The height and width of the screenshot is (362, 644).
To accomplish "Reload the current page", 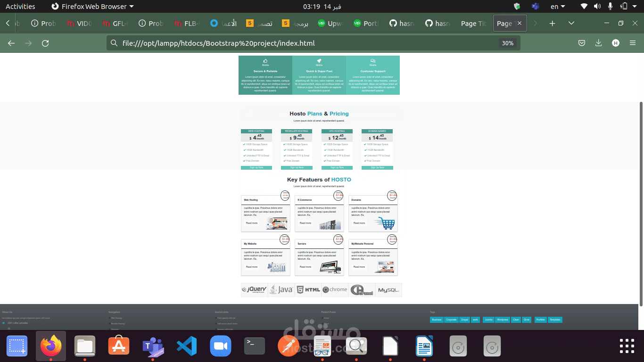I will pos(45,43).
